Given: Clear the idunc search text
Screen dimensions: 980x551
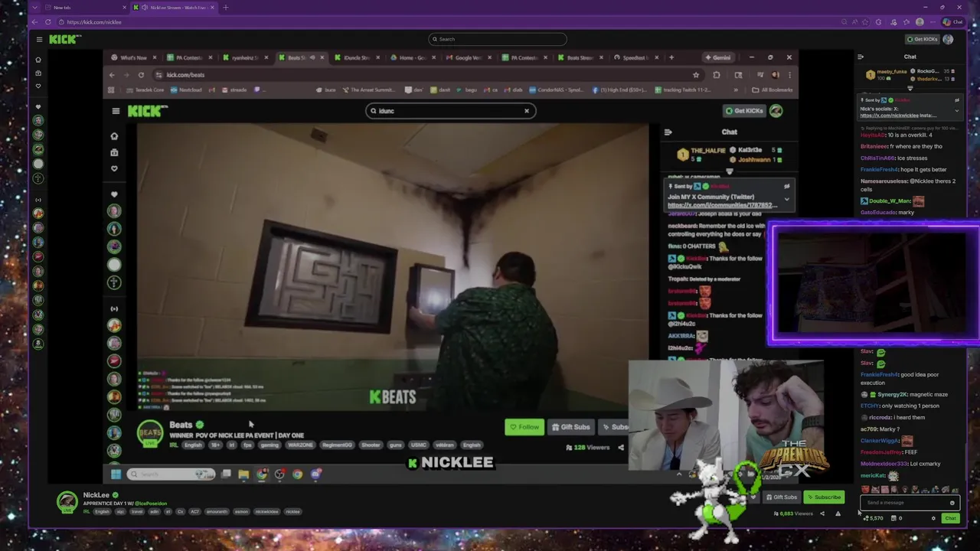Looking at the screenshot, I should tap(527, 111).
